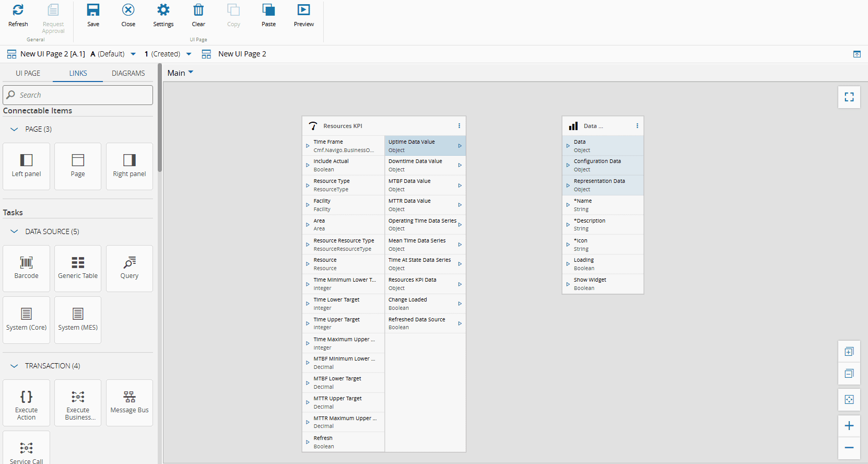The height and width of the screenshot is (464, 868).
Task: Select Refreshed Data Source output row
Action: tap(425, 323)
